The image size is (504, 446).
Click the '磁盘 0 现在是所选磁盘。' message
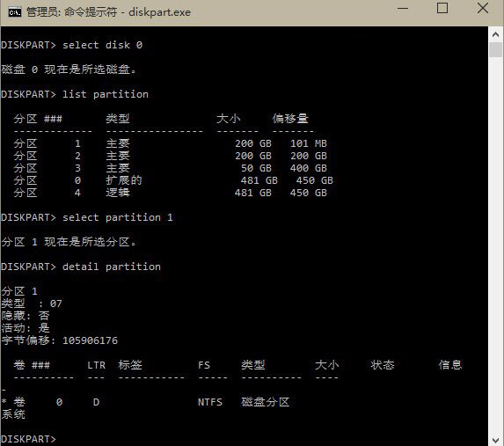coord(69,69)
